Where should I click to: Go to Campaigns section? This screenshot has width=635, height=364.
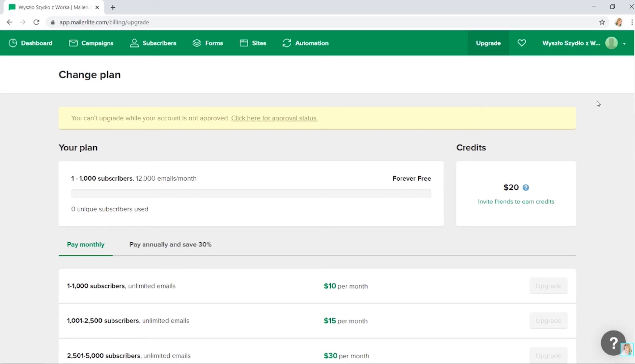91,43
